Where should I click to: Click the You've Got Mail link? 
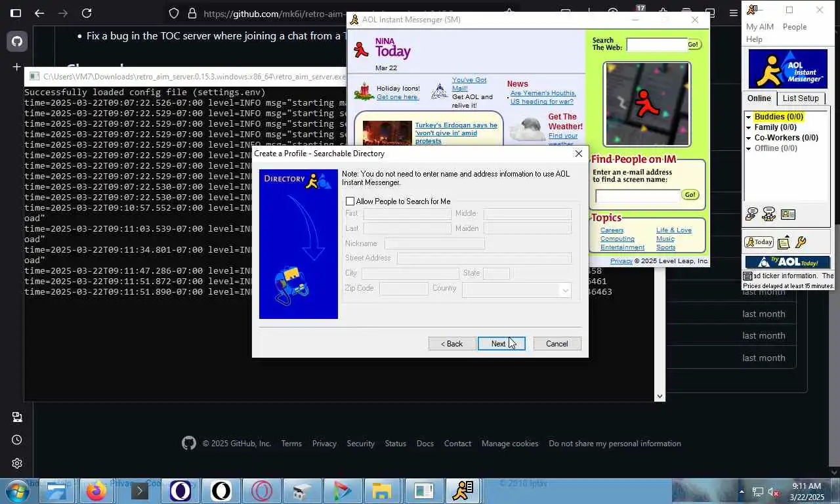point(469,84)
